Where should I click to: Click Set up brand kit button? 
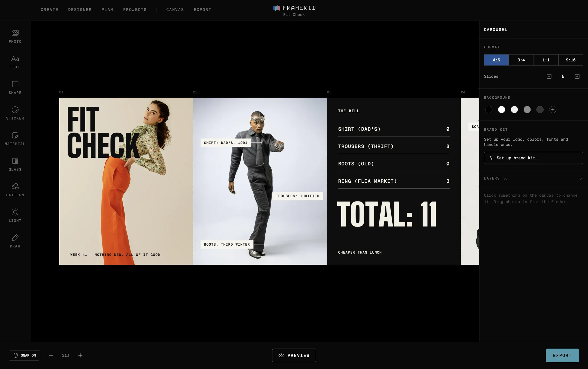coord(533,158)
